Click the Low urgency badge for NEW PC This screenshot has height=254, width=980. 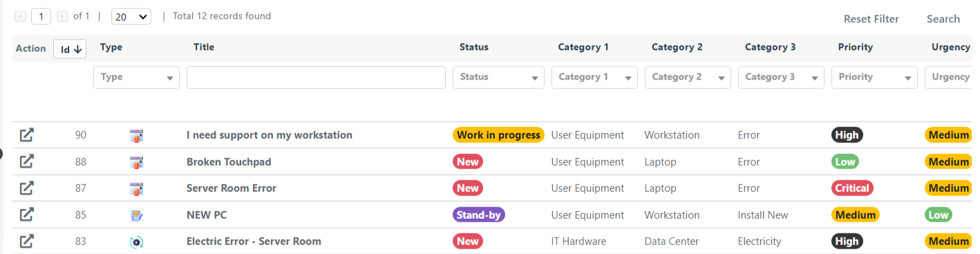[x=938, y=215]
